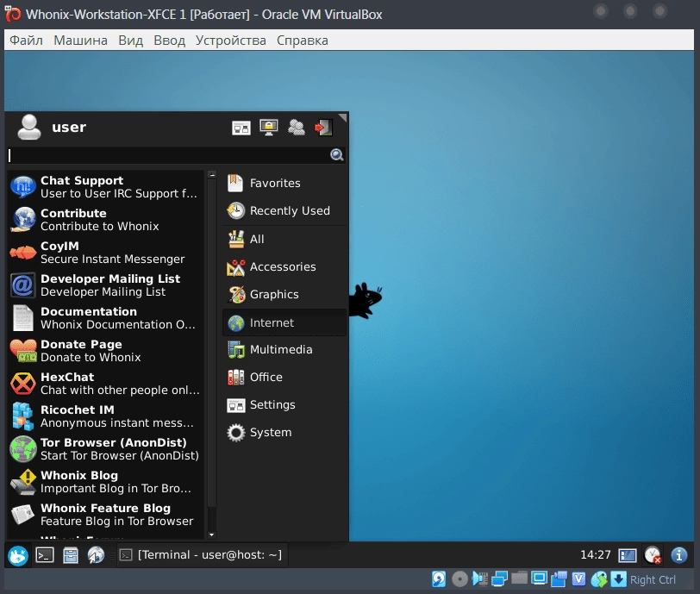Viewport: 700px width, 594px height.
Task: Select the Recently Used category
Action: pyautogui.click(x=284, y=211)
